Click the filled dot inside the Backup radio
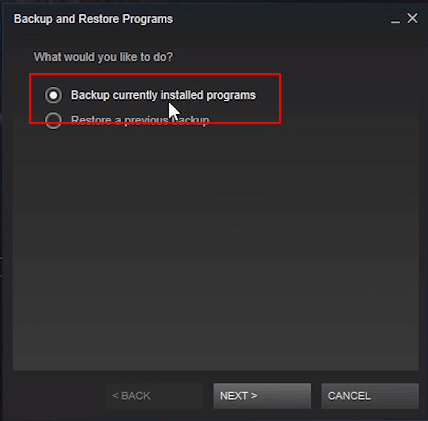The width and height of the screenshot is (428, 421). (53, 95)
